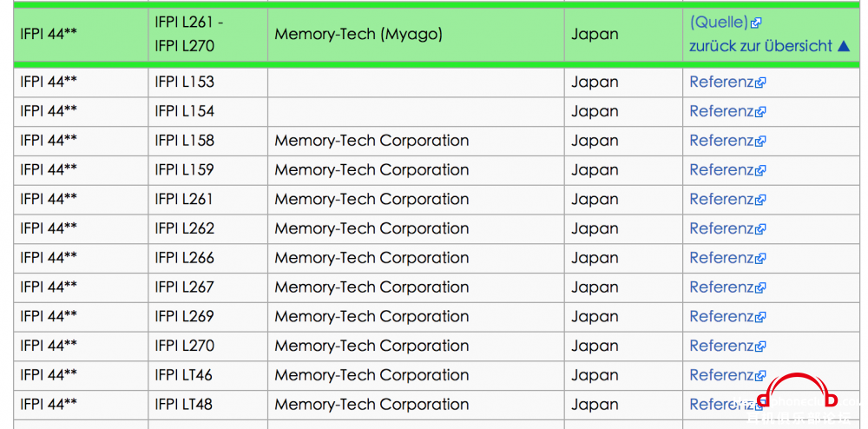868x429 pixels.
Task: Click external-link icon in IFPI L154 row
Action: coord(760,112)
